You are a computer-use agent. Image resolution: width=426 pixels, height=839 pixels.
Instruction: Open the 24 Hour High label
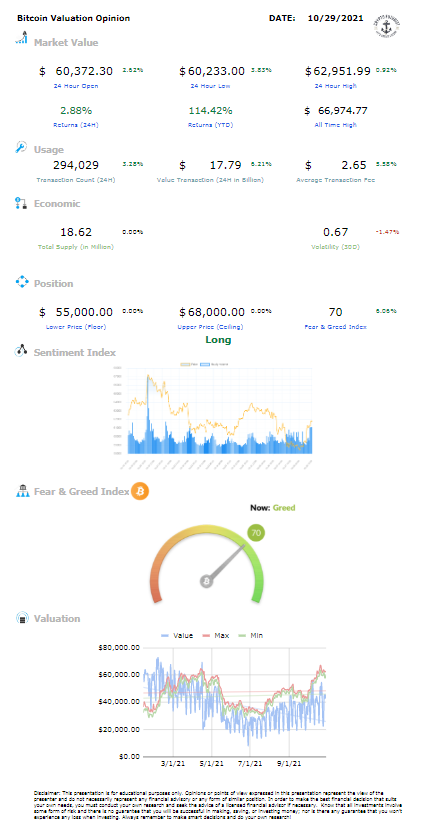(x=336, y=86)
